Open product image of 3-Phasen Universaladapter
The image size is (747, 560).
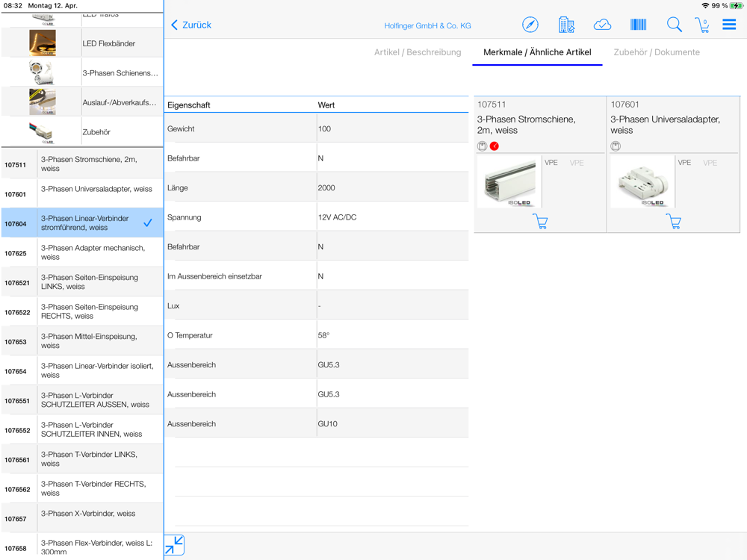click(x=642, y=182)
